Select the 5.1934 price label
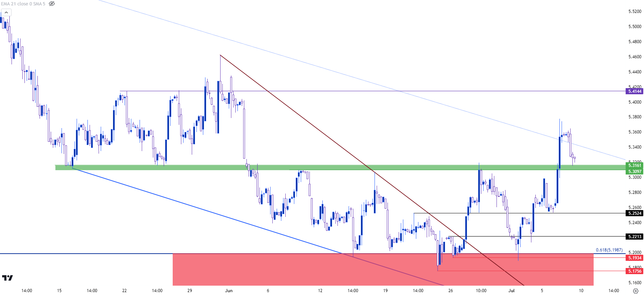This screenshot has height=295, width=644. pos(635,258)
